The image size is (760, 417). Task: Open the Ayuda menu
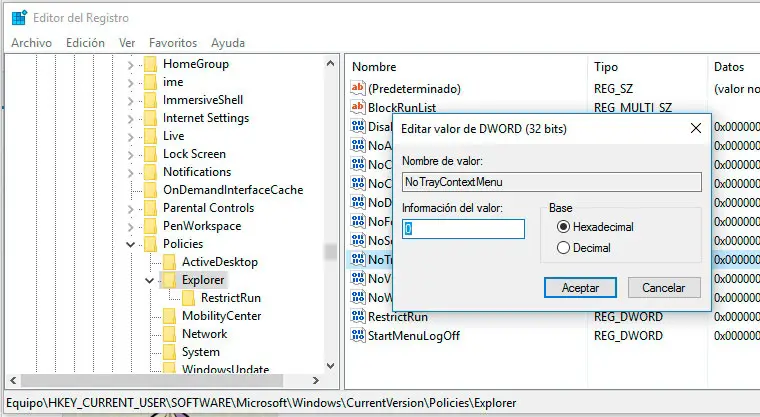228,43
